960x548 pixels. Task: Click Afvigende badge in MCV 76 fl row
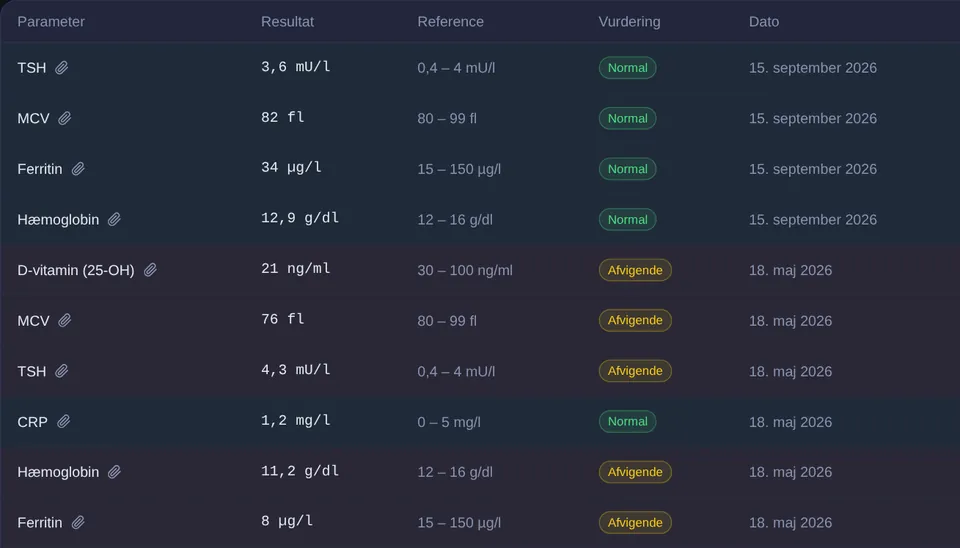click(x=635, y=320)
